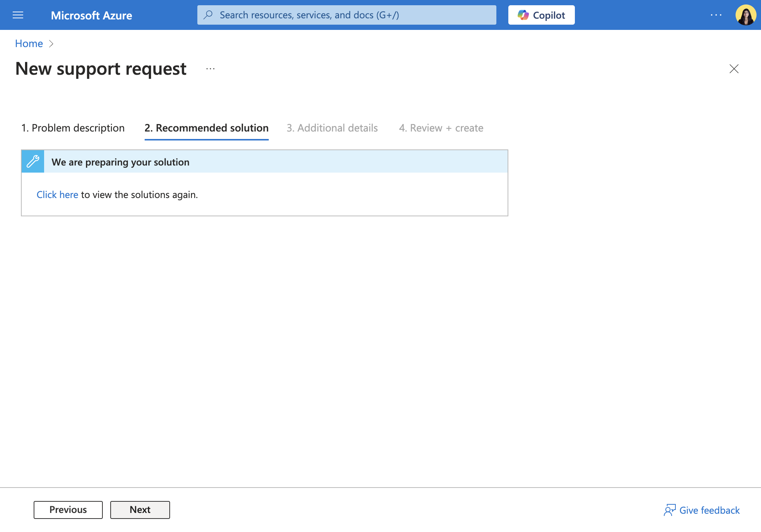
Task: Open New support request more actions ellipsis
Action: coord(210,69)
